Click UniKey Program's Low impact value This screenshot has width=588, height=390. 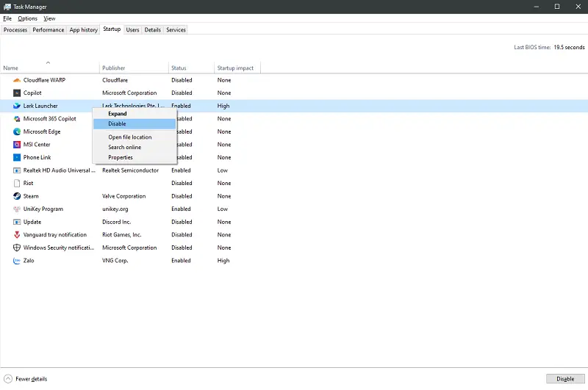[223, 209]
